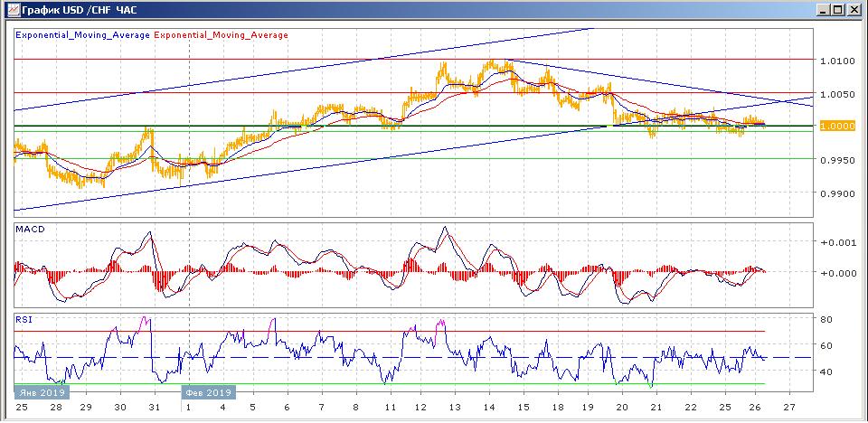Click the +0.001 MACD axis value
The image size is (868, 423).
(x=837, y=242)
